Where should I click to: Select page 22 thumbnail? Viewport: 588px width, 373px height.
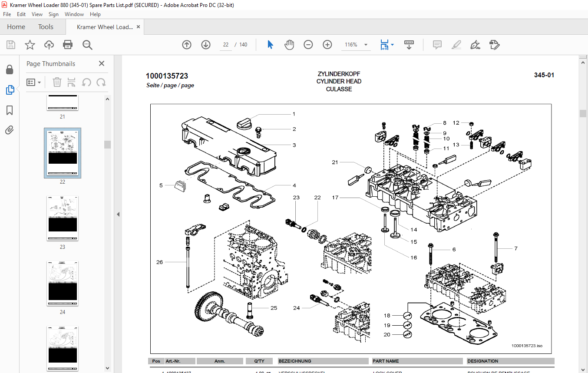pyautogui.click(x=63, y=153)
